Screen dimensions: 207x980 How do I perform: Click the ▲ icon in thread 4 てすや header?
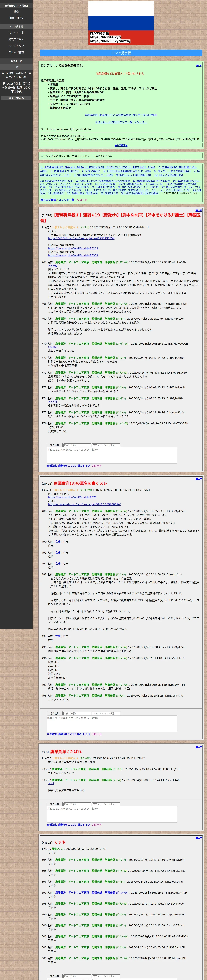click(199, 838)
